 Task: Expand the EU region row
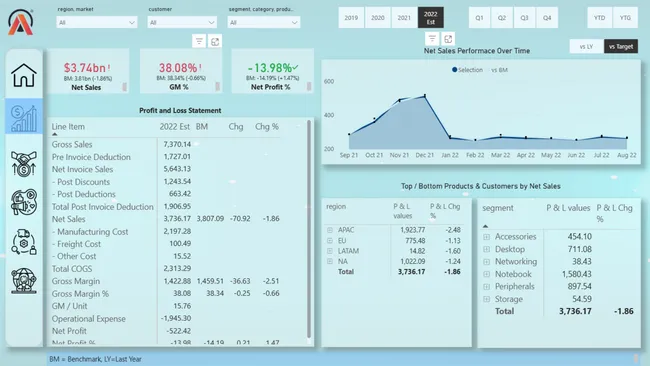(330, 240)
